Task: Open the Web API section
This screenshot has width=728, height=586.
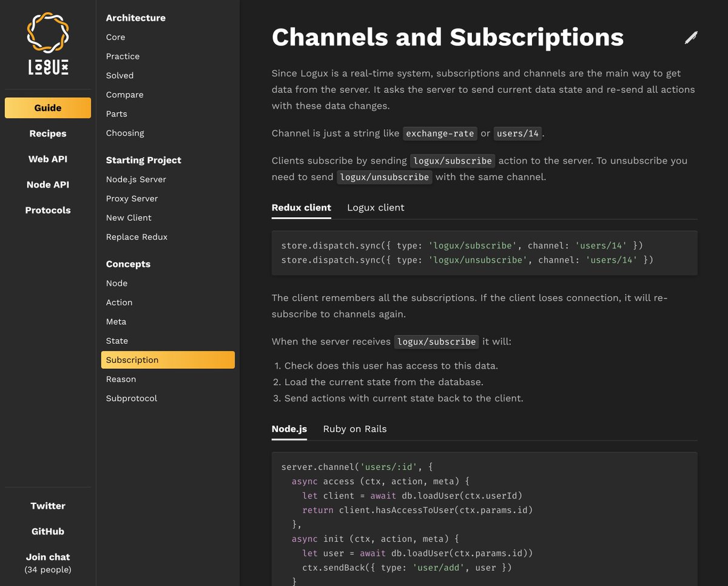Action: click(x=48, y=159)
